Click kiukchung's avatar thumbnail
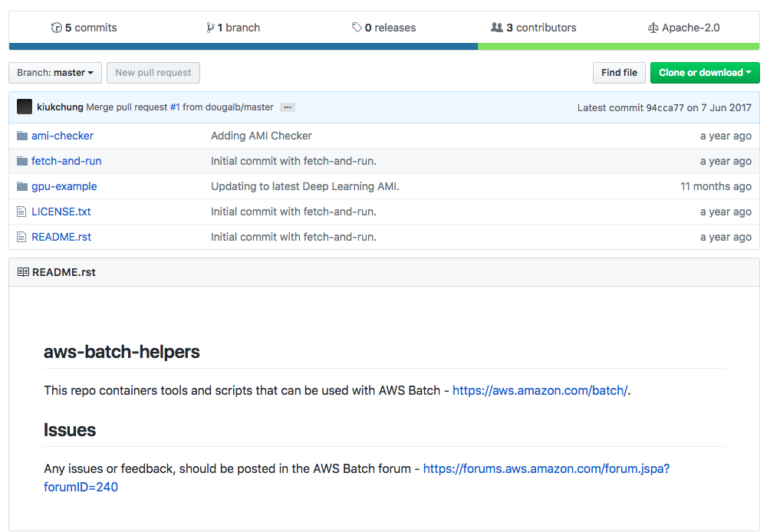Screen dimensions: 770x532 tap(25, 107)
